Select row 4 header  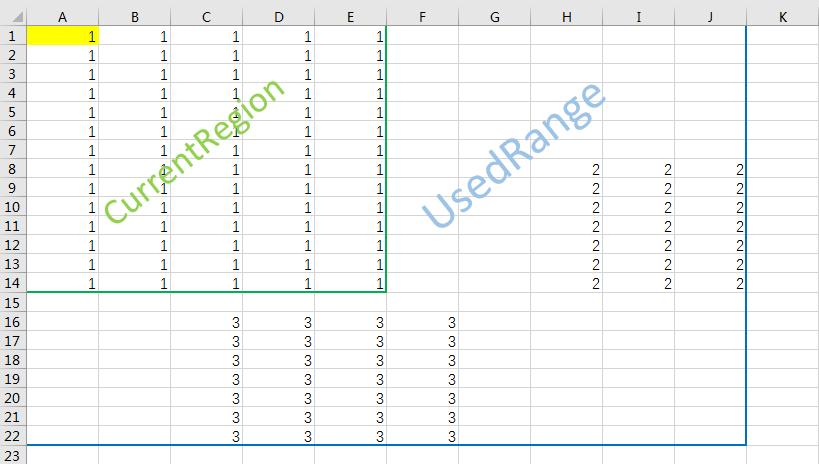(13, 93)
